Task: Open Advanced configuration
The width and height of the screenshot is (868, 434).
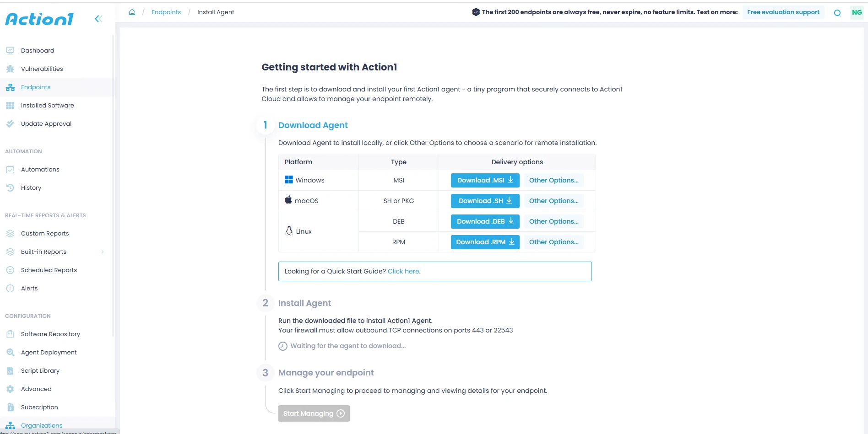Action: click(36, 389)
